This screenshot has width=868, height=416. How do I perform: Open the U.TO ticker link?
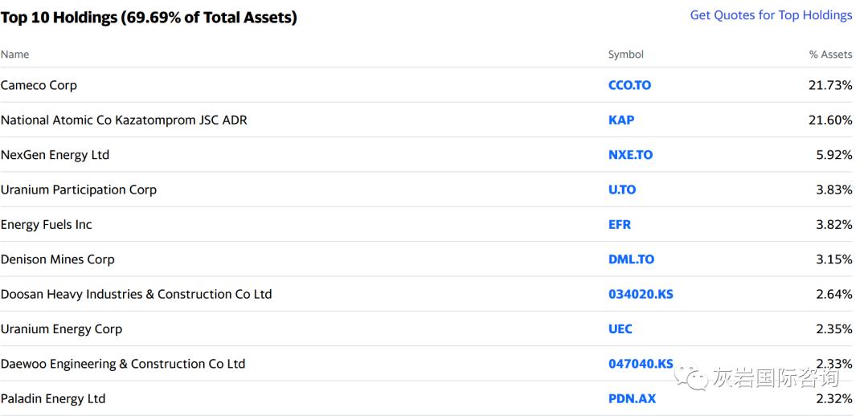coord(622,190)
